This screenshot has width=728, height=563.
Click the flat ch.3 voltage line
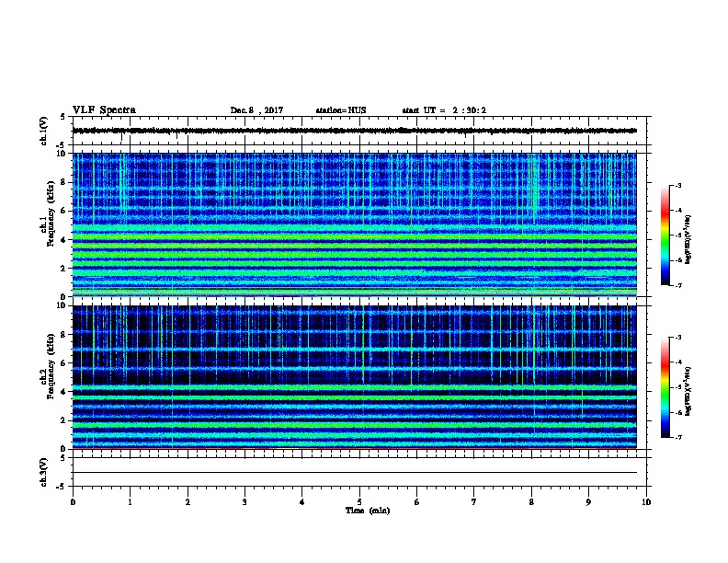click(x=354, y=473)
